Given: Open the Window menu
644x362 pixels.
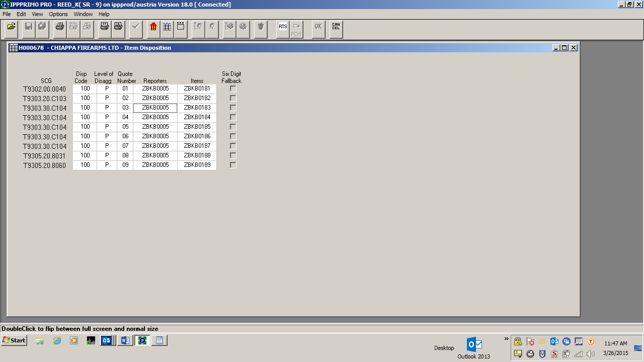Looking at the screenshot, I should tap(83, 14).
